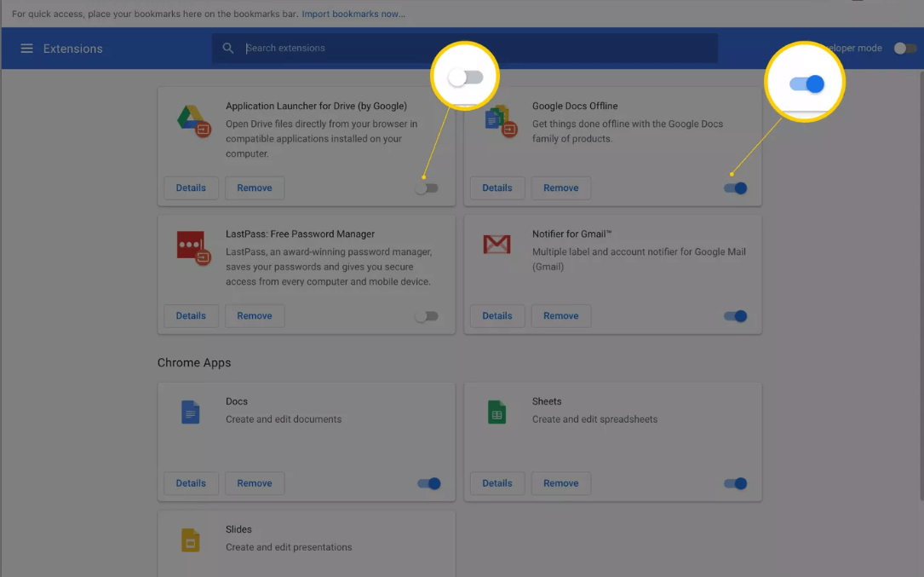Click the Slides app icon
This screenshot has height=577, width=924.
click(191, 539)
